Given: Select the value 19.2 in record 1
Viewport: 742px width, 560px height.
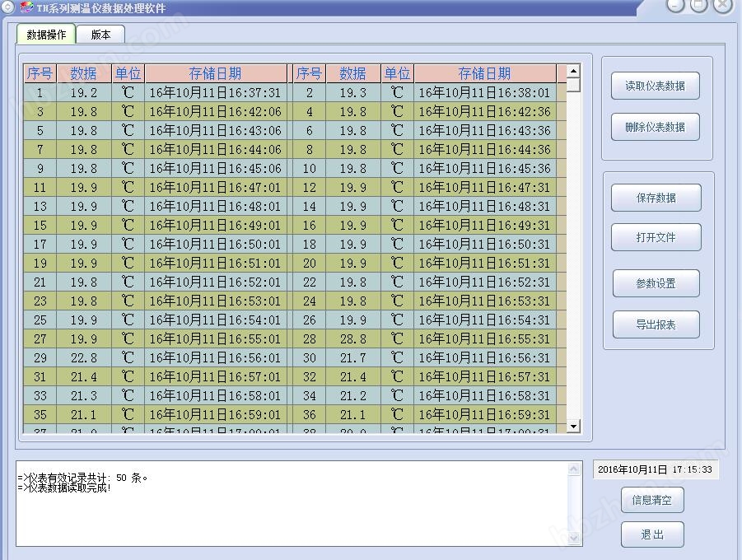Looking at the screenshot, I should [x=84, y=93].
